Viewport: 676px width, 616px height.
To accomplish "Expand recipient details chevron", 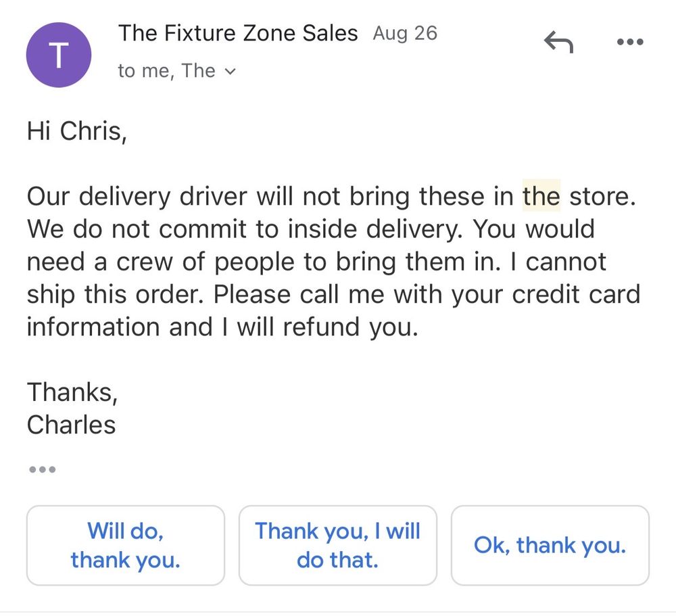I will pos(231,72).
